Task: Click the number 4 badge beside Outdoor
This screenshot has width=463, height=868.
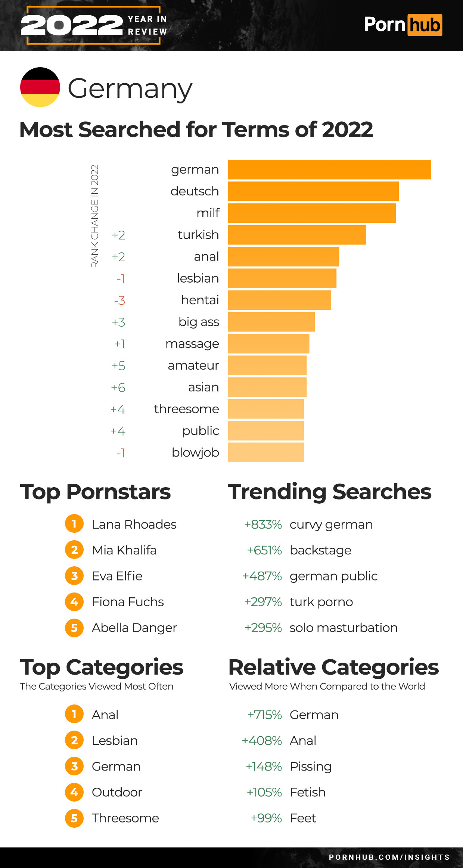Action: click(x=74, y=792)
